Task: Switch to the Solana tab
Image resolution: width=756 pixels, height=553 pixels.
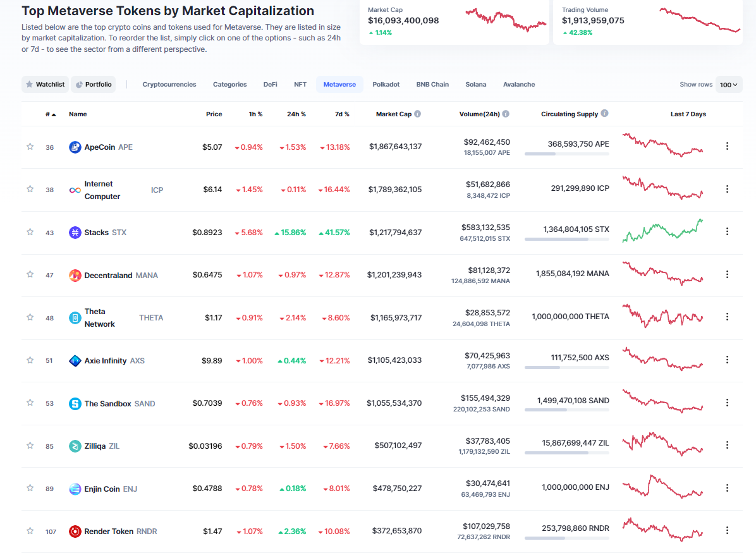Action: (476, 85)
